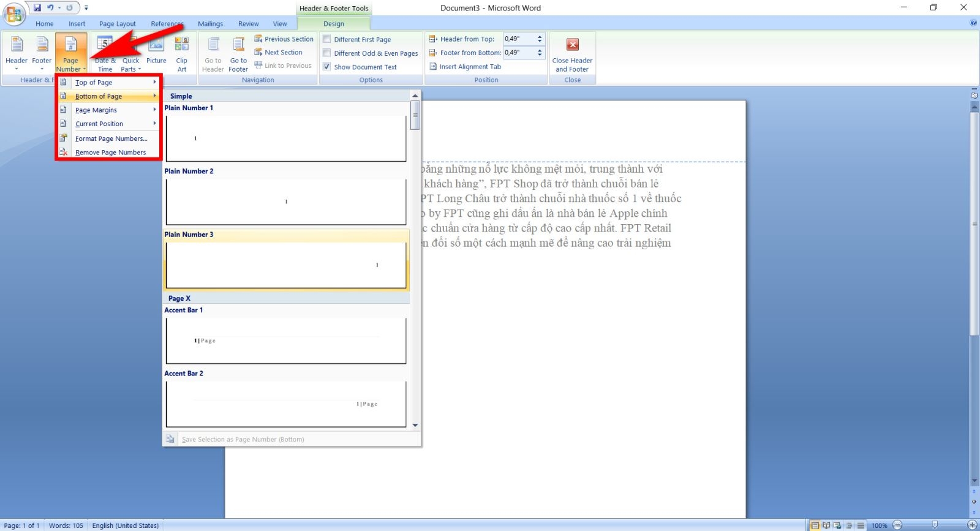Click the zoom slider handle
The image size is (980, 531).
(935, 525)
